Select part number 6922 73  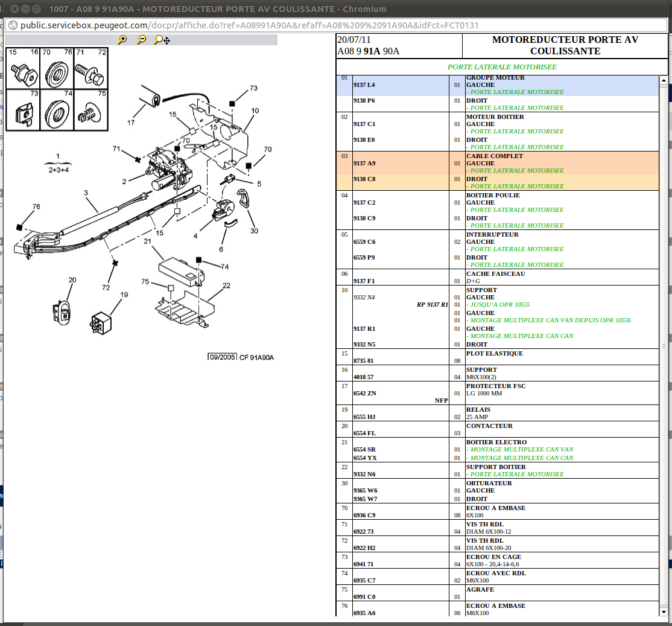[363, 532]
